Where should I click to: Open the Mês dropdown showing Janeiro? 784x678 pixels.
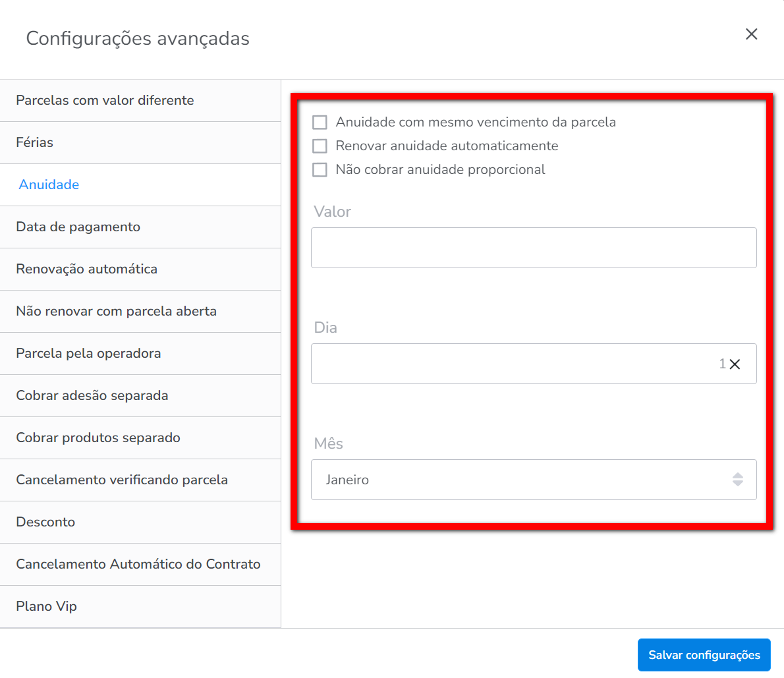click(520, 480)
